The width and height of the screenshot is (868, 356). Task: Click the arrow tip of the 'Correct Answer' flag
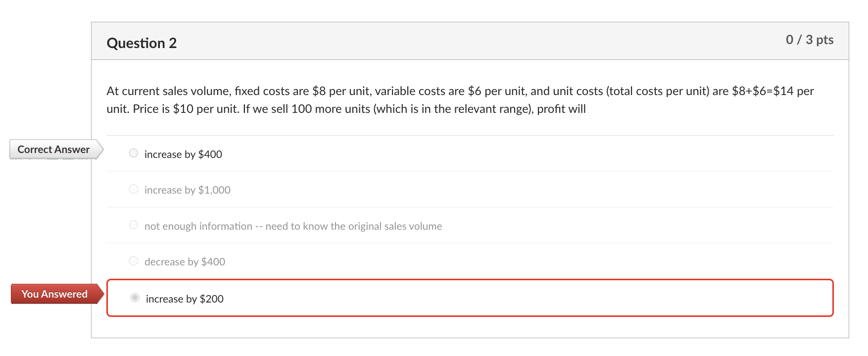(101, 149)
